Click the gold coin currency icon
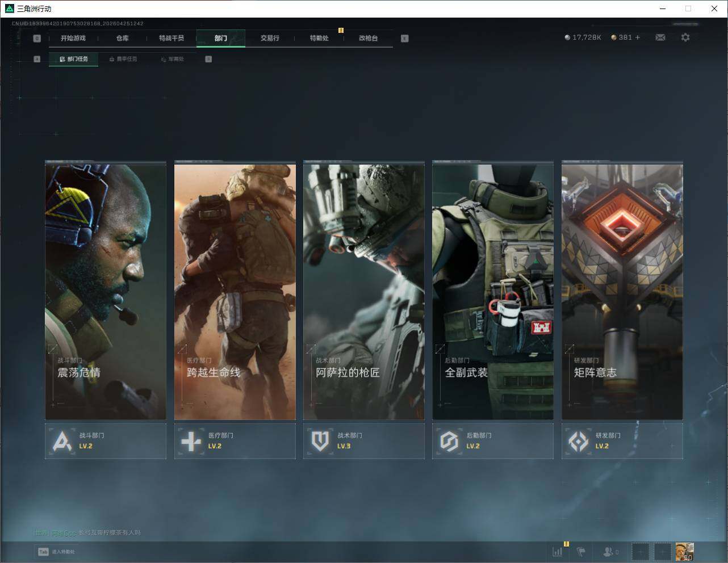728x563 pixels. 614,37
